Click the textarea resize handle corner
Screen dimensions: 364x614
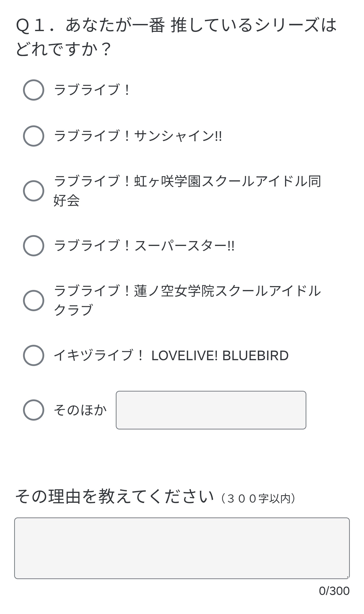(x=348, y=577)
